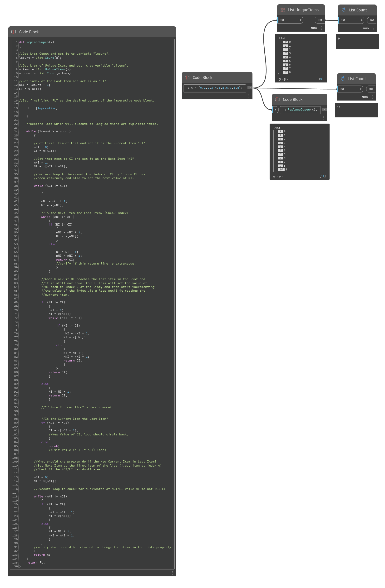Click the preview value 11 below List.Count
The width and height of the screenshot is (385, 588).
(339, 107)
